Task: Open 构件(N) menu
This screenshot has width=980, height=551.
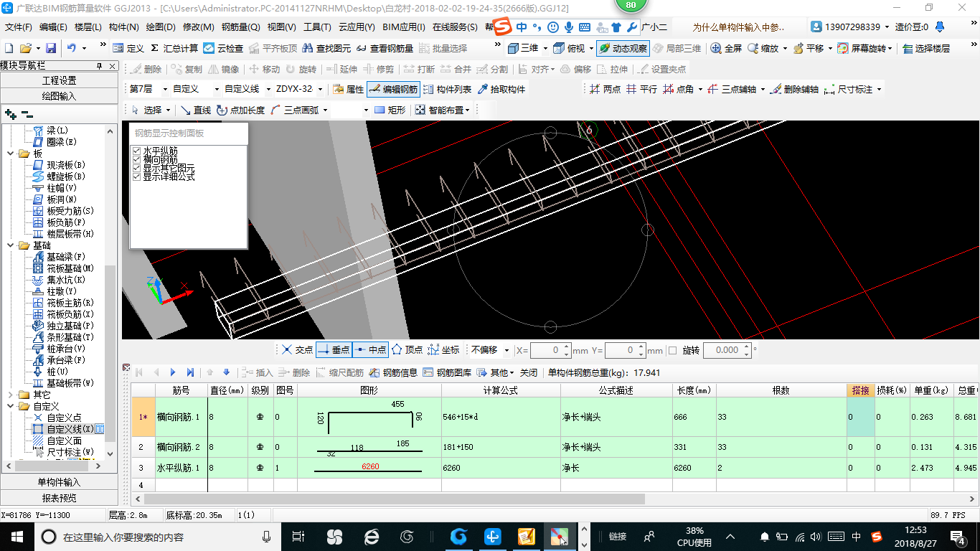Action: tap(123, 27)
